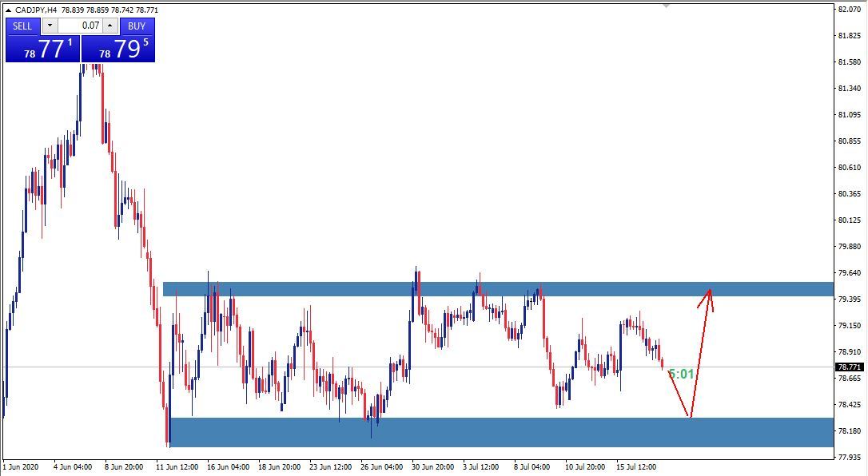This screenshot has height=476, width=868.
Task: Click the 8 Jul 04:00 time label
Action: pyautogui.click(x=532, y=467)
